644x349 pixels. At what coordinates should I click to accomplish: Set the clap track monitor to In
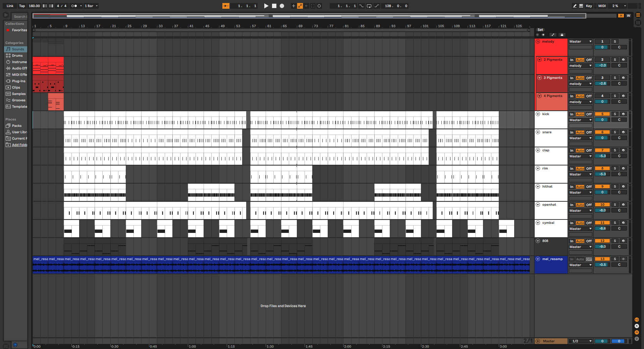pos(572,151)
